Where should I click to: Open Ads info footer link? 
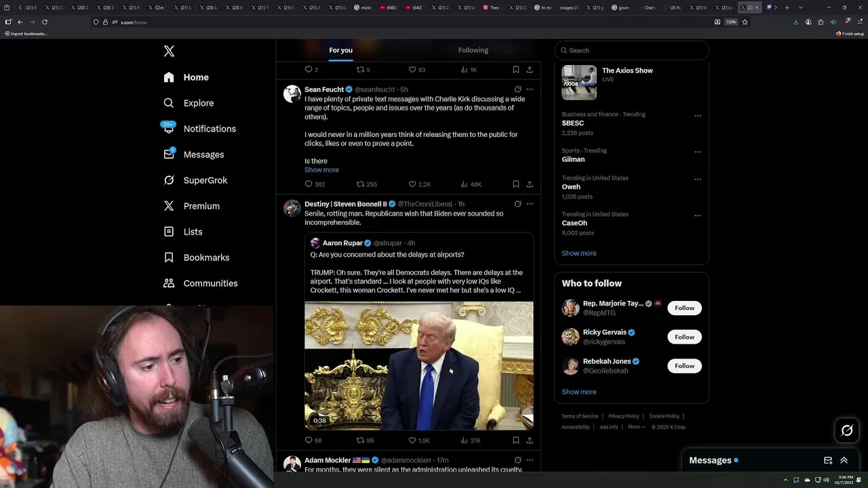[x=609, y=427]
